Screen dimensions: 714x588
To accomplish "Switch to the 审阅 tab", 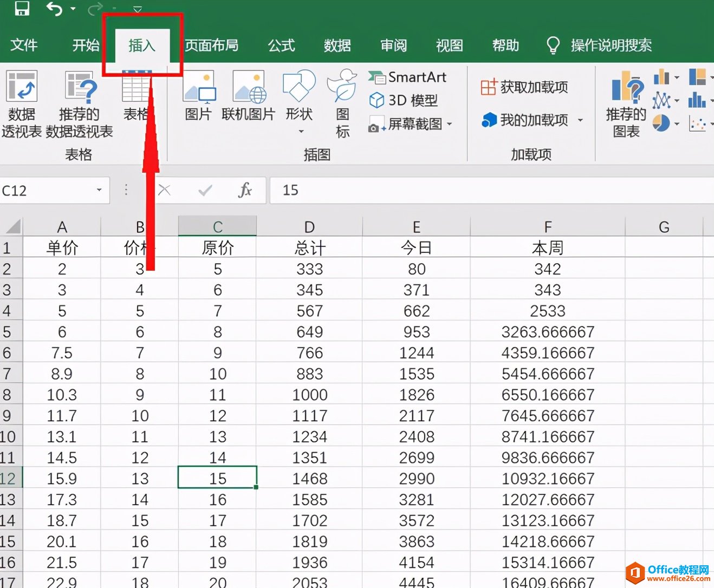I will pos(394,45).
